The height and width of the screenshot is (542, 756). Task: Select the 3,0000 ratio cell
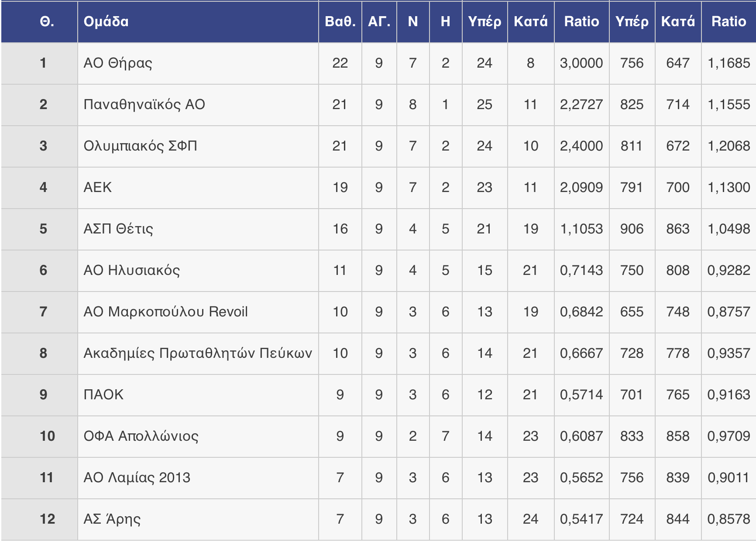[581, 63]
